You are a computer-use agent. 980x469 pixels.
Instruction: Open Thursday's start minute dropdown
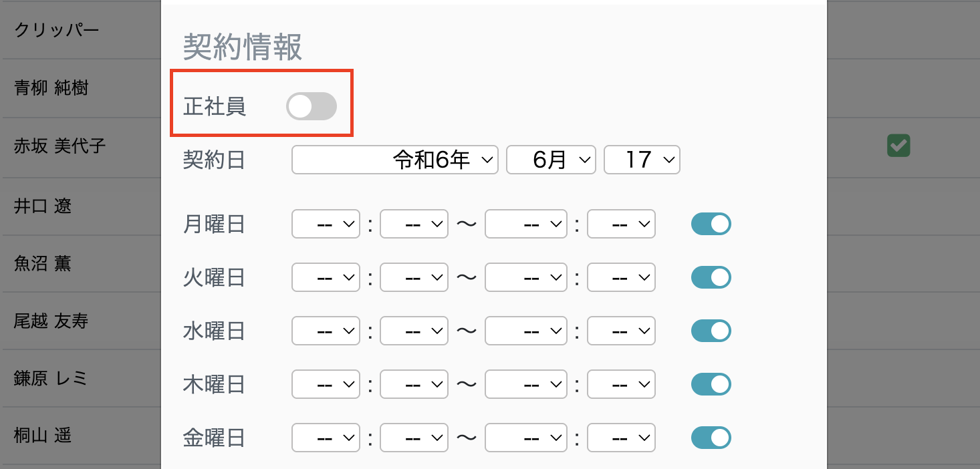click(414, 384)
